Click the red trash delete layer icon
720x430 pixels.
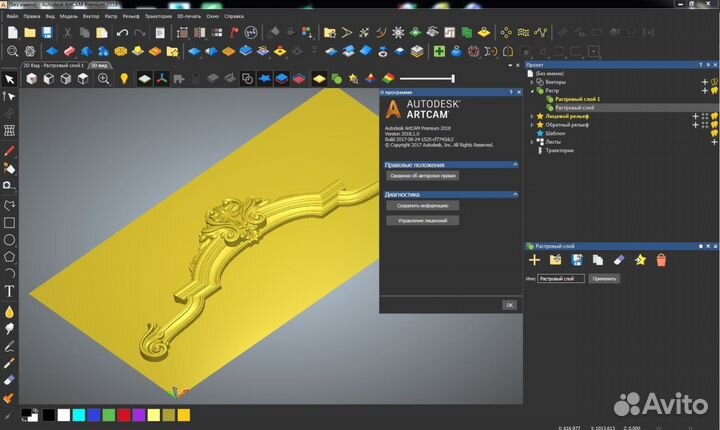pos(661,260)
